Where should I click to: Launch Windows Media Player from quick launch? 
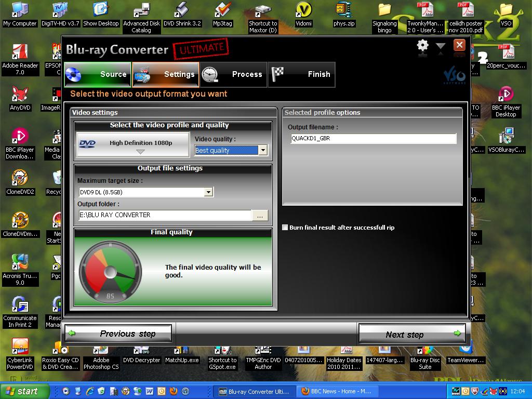point(66,391)
